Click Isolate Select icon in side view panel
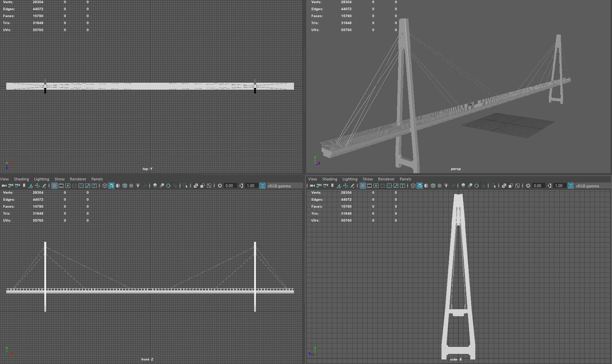Screen dimensions: 612x364 (x=494, y=186)
